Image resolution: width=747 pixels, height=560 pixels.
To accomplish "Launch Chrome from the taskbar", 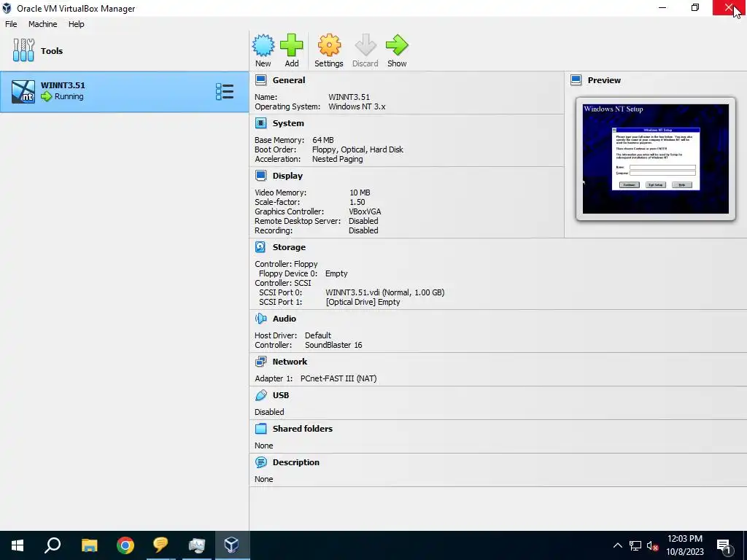I will point(125,545).
